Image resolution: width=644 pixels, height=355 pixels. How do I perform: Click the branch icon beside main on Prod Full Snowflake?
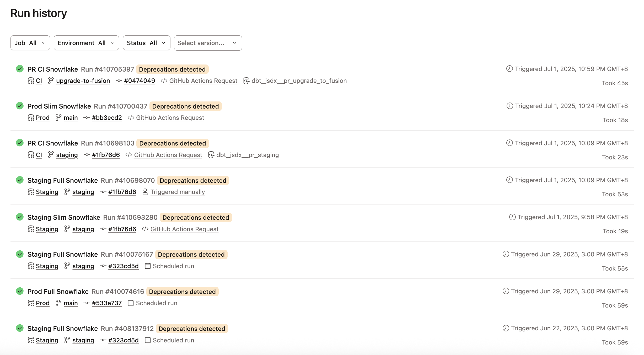pos(58,303)
